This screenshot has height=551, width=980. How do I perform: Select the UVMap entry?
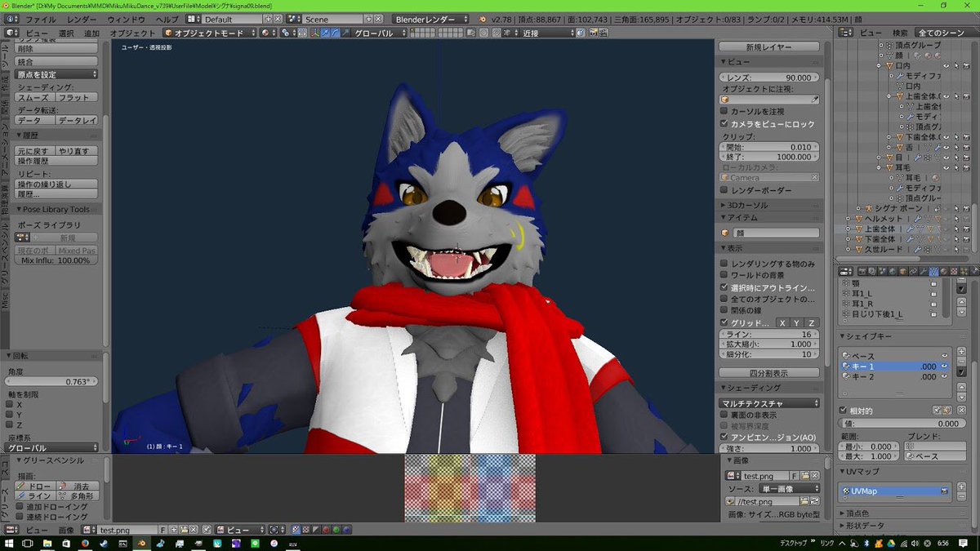[894, 491]
